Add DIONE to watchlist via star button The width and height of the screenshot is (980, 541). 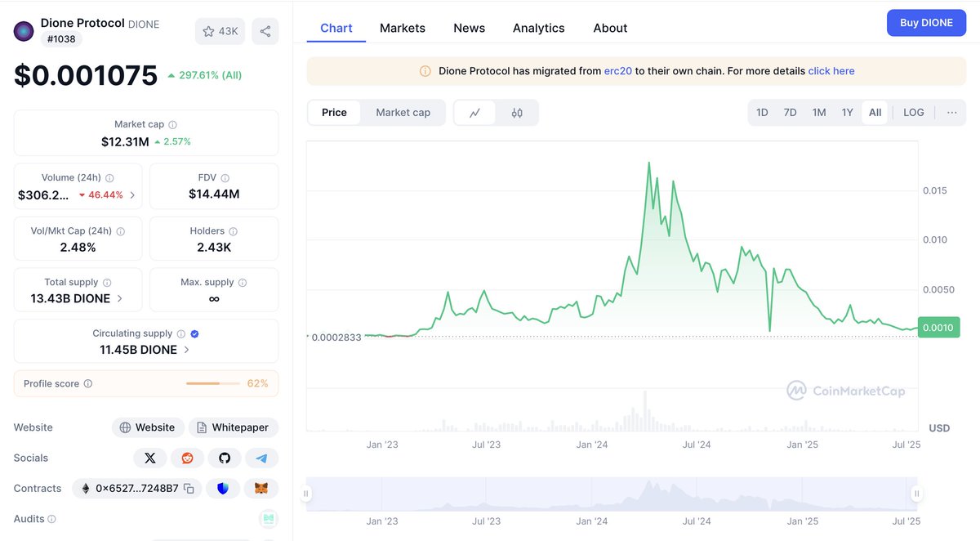tap(220, 31)
